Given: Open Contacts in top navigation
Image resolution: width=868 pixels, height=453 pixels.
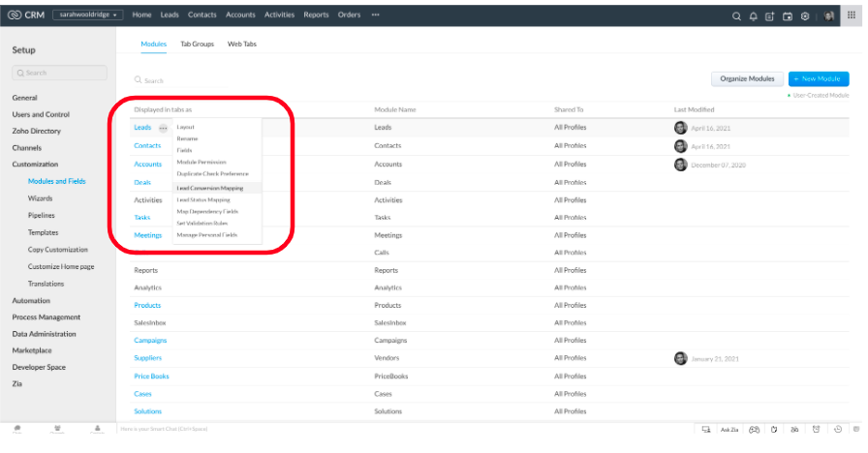Looking at the screenshot, I should [202, 15].
